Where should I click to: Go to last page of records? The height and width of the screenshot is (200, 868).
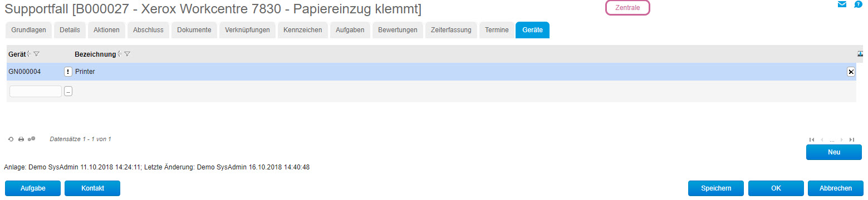coord(852,139)
